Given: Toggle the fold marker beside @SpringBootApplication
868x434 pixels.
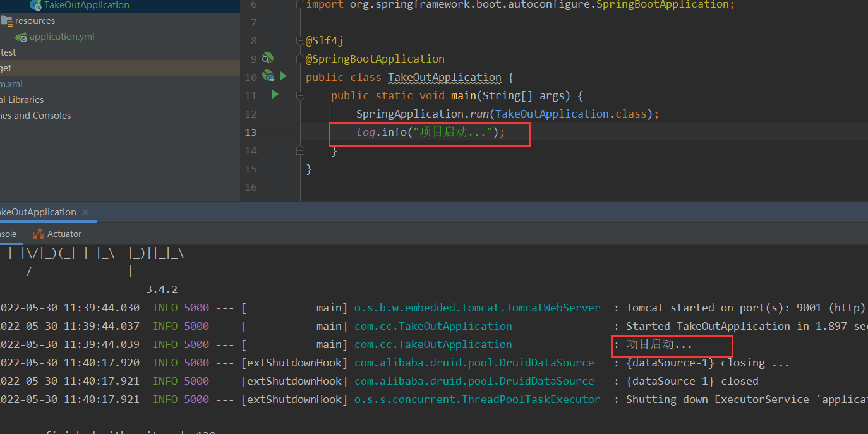Looking at the screenshot, I should pyautogui.click(x=301, y=59).
